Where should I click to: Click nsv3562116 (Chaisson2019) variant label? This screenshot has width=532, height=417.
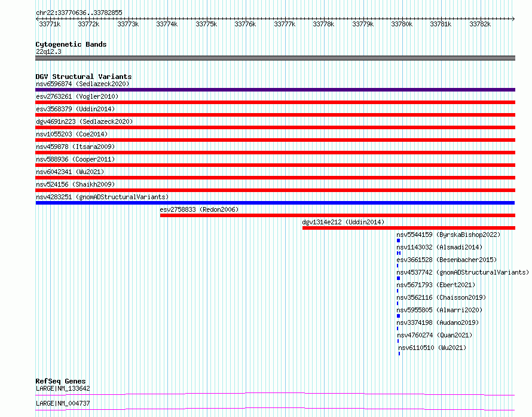(x=441, y=297)
